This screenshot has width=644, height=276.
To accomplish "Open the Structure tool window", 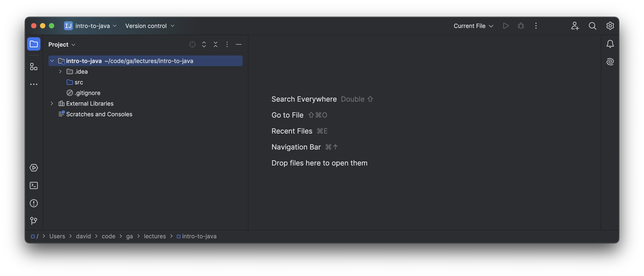I will pyautogui.click(x=34, y=67).
